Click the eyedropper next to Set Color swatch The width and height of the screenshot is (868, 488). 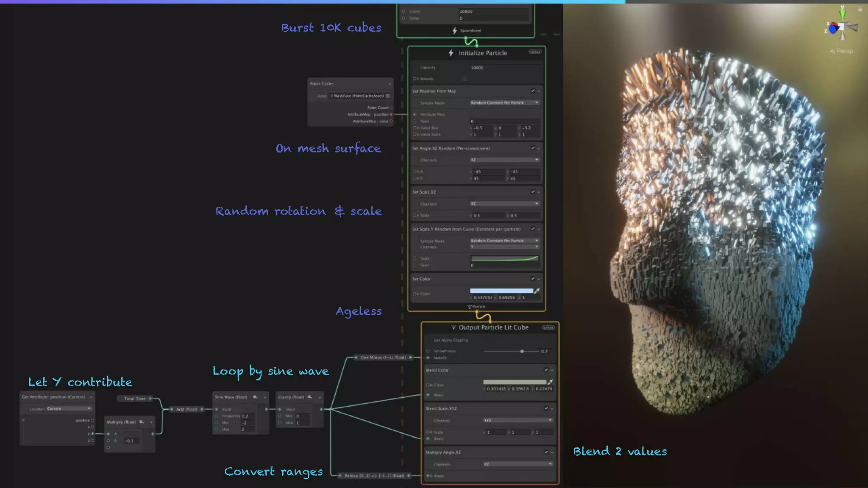pos(537,291)
